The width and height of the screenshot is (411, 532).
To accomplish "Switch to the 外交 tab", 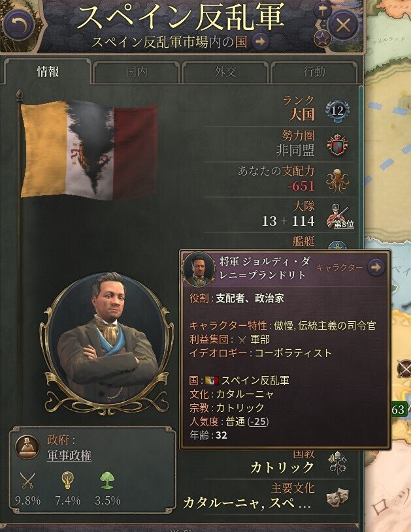I will click(225, 72).
